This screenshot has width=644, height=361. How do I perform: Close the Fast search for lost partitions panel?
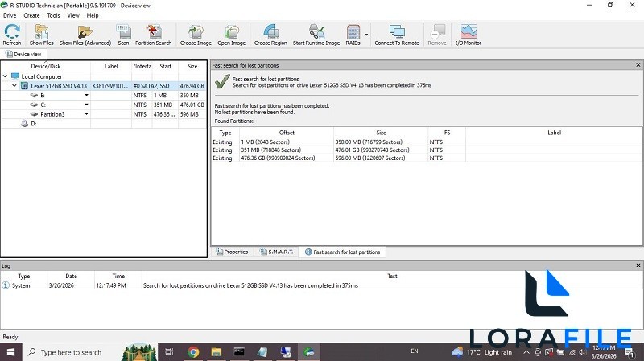638,65
